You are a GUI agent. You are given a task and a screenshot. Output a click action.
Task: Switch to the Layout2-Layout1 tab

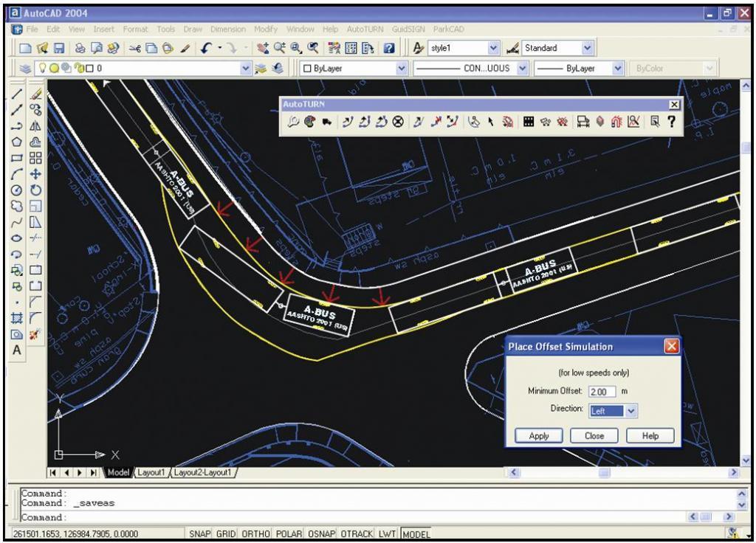pos(202,473)
